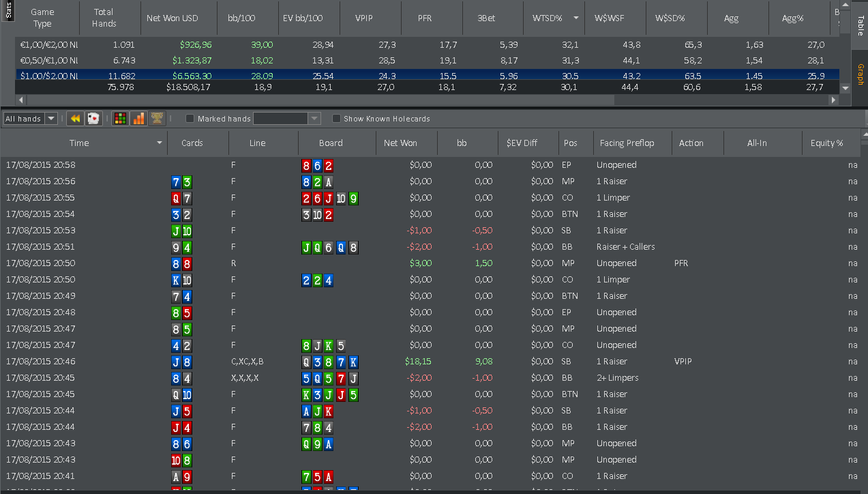The width and height of the screenshot is (868, 494).
Task: Click the VPIP action cell
Action: tap(683, 362)
